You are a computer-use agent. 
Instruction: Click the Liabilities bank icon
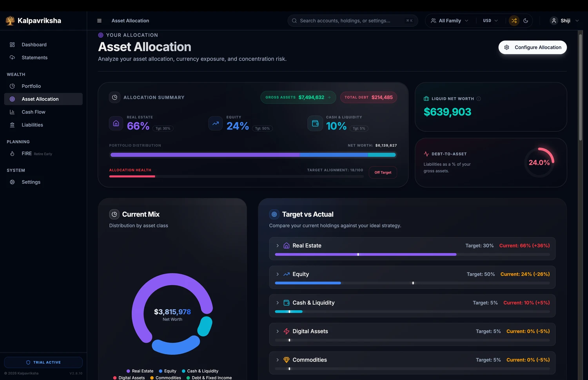pyautogui.click(x=12, y=125)
